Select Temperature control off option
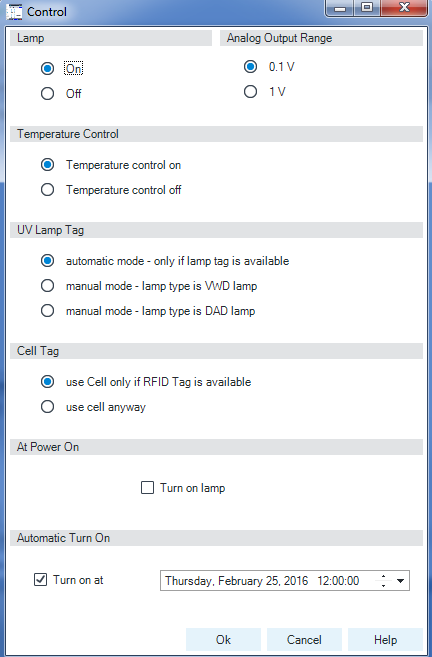 click(47, 190)
